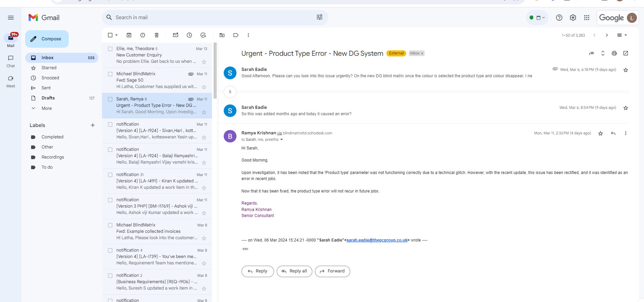644x302 pixels.
Task: Open the select-all checkbox dropdown arrow
Action: click(x=116, y=35)
